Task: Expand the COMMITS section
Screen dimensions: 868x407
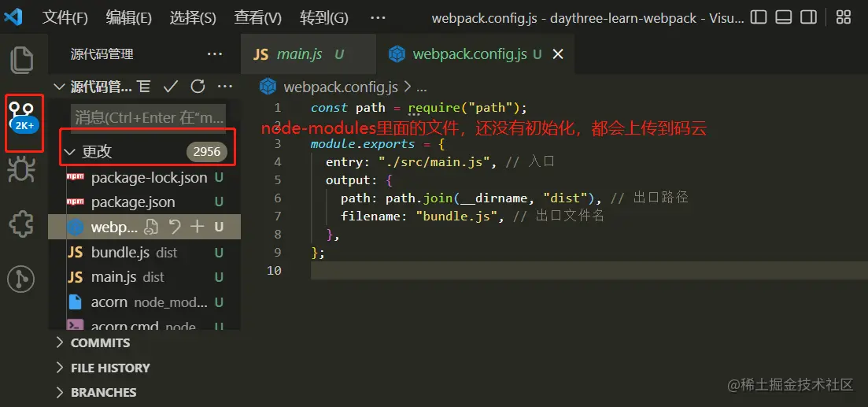Action: click(60, 342)
